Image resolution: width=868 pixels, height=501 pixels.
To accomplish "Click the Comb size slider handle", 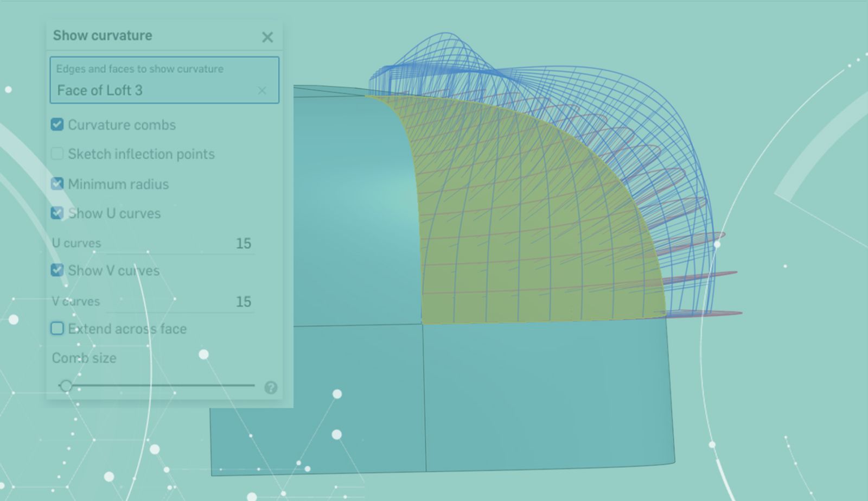I will tap(66, 386).
